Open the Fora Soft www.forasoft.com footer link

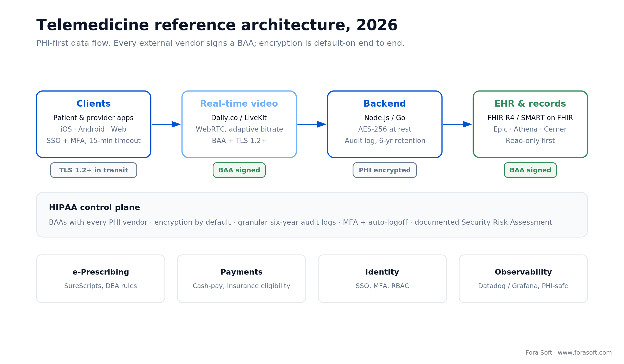(x=568, y=353)
